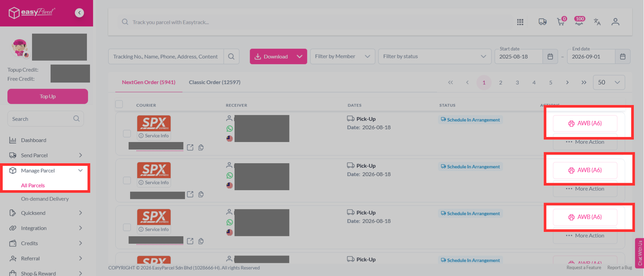This screenshot has height=276, width=644.
Task: Open the shopping cart icon
Action: [561, 21]
